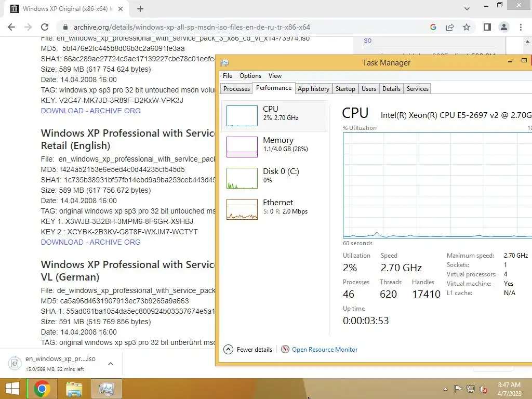This screenshot has height=399, width=532.
Task: Click the downloading iso file icon
Action: click(15, 363)
